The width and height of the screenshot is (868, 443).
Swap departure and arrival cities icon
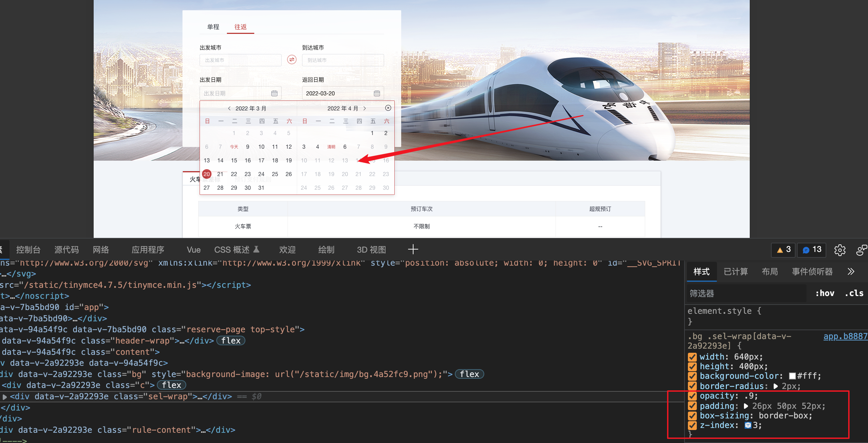pyautogui.click(x=291, y=60)
